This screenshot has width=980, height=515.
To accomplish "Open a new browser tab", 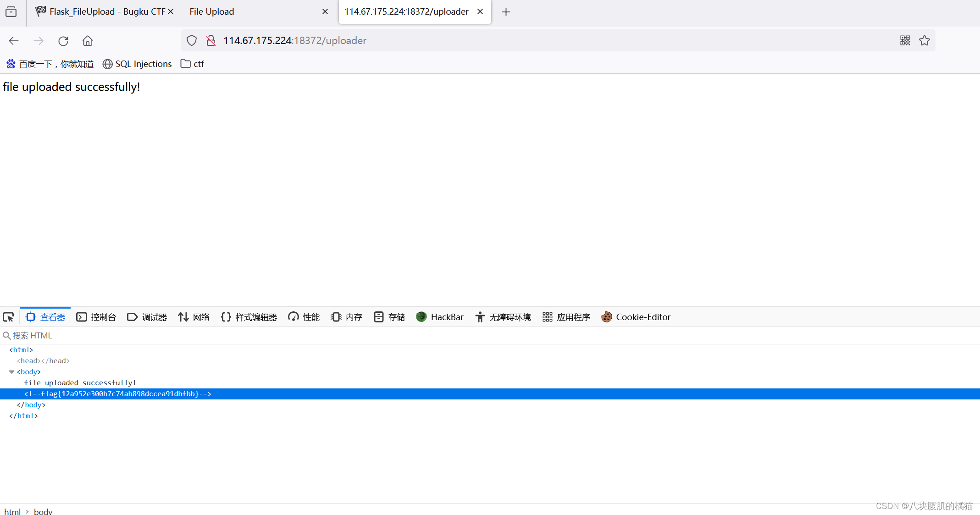I will [x=506, y=12].
